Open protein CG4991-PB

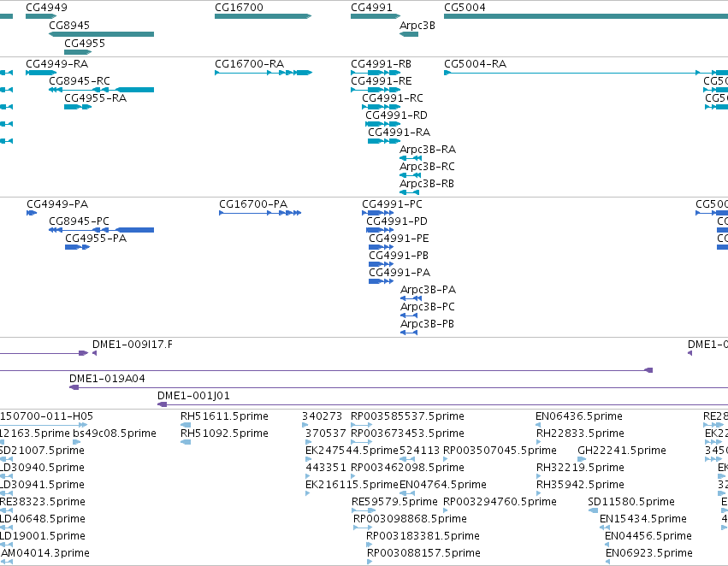[x=399, y=255]
